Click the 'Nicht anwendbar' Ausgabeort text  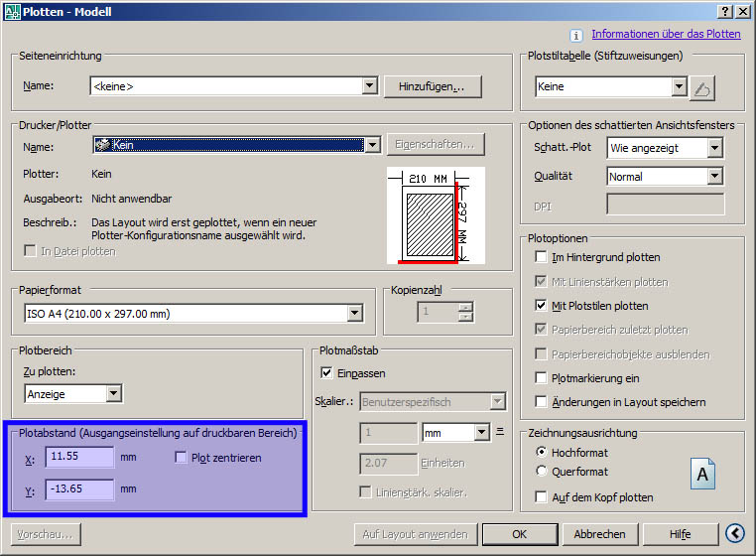click(x=132, y=199)
